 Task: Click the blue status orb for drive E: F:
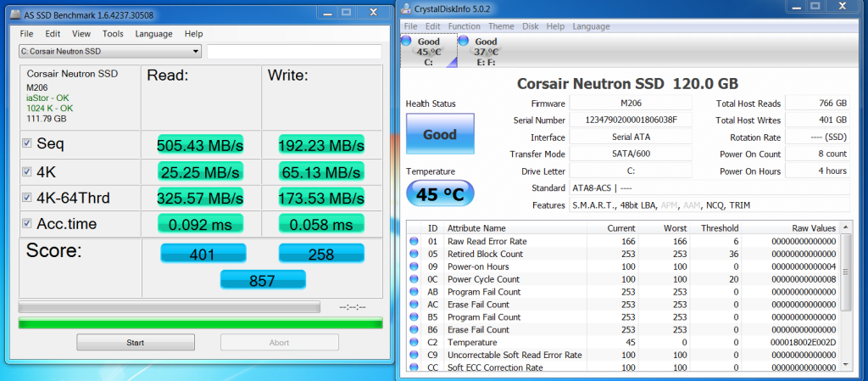coord(464,41)
